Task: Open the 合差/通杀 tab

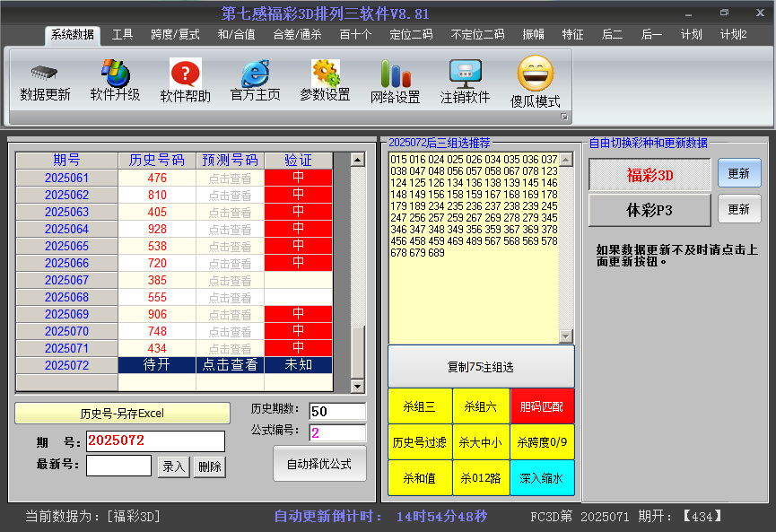Action: click(x=297, y=35)
